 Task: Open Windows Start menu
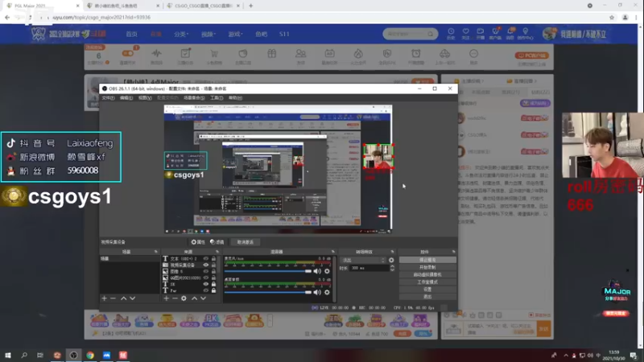[8, 355]
